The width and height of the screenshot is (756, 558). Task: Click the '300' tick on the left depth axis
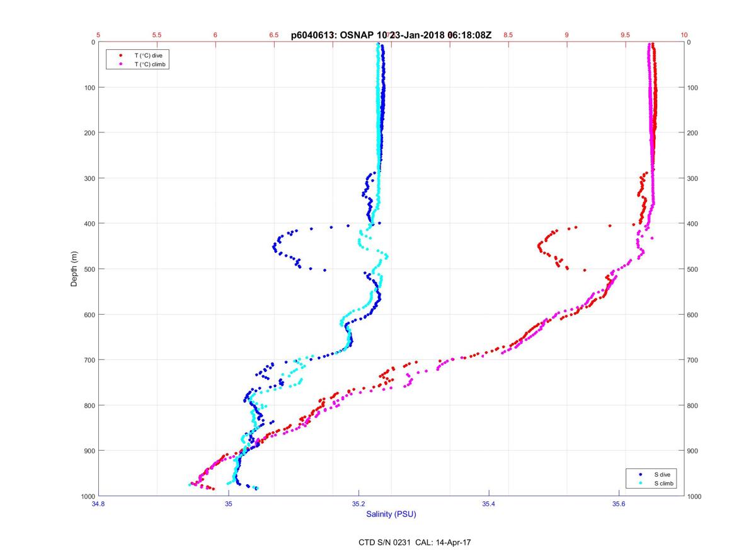pos(89,178)
